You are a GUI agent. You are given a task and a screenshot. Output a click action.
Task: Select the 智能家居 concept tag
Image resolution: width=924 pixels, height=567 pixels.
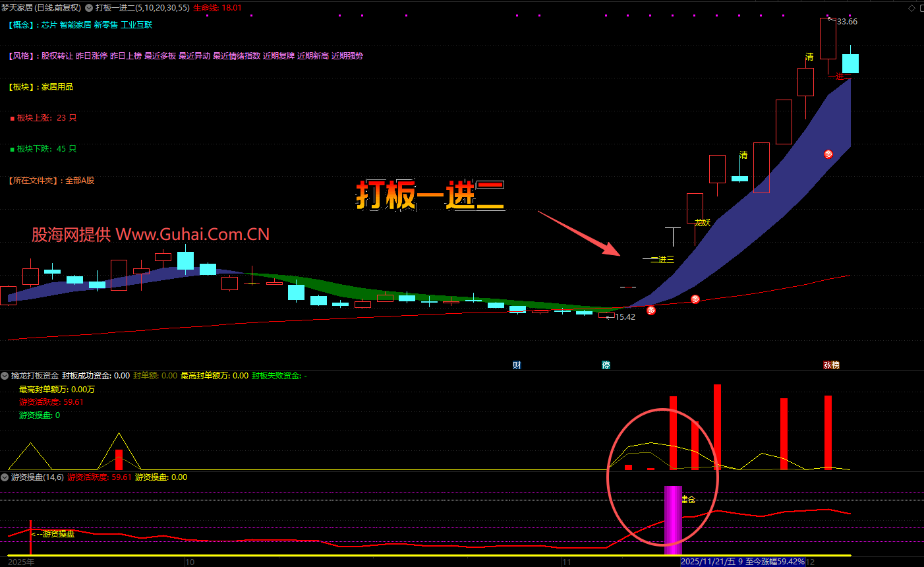coord(75,25)
